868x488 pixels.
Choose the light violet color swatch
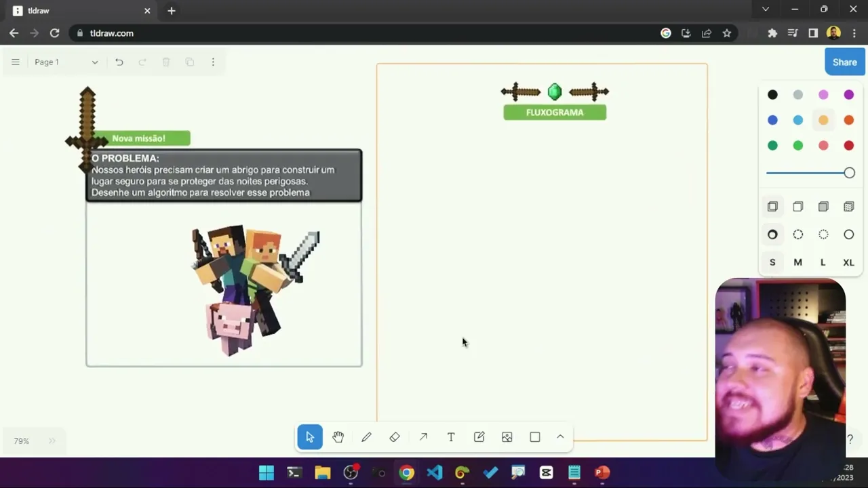[x=823, y=95]
